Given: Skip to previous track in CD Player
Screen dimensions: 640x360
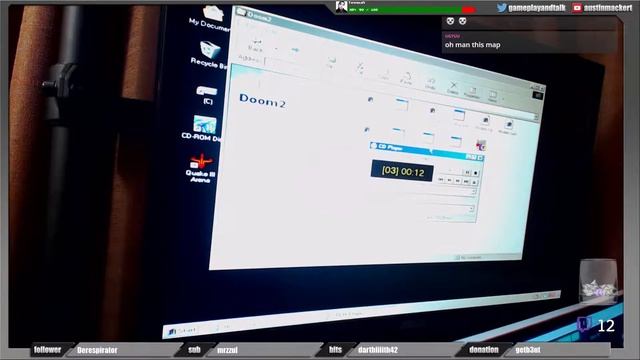Looking at the screenshot, I should 441,179.
